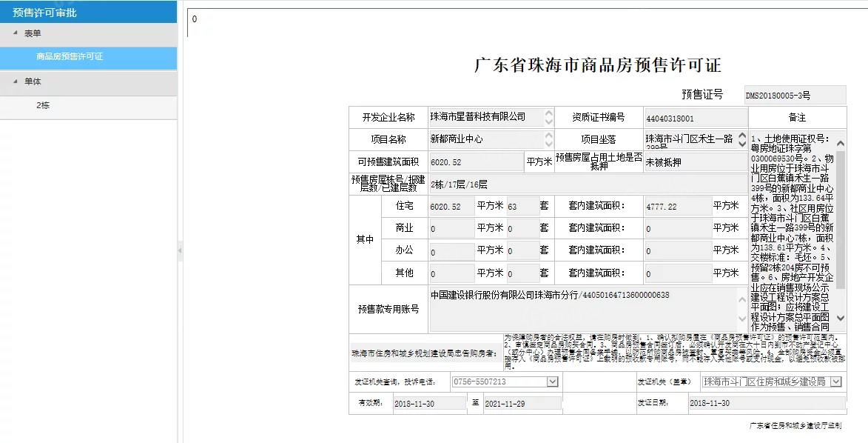Click the 住宅 area field 6020.52
868x443 pixels.
click(x=451, y=206)
